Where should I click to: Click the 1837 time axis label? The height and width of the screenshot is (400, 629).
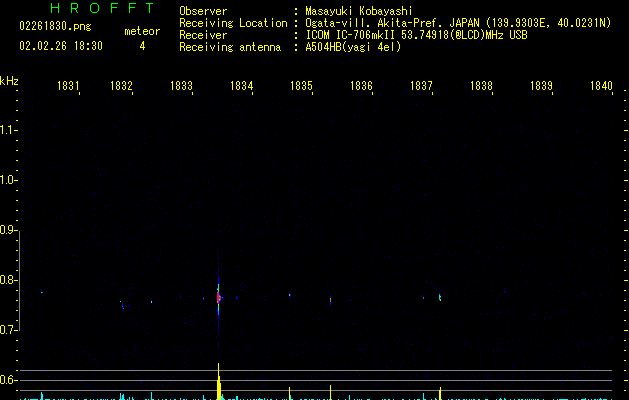(421, 86)
